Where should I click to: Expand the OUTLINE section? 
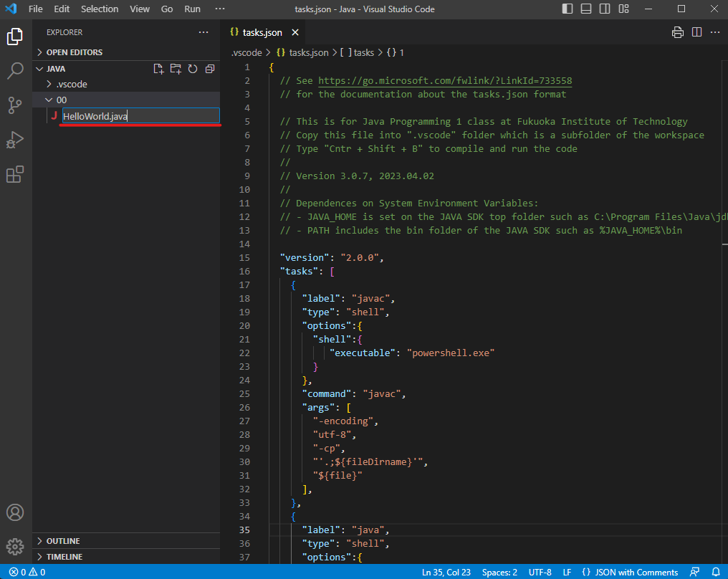(63, 541)
